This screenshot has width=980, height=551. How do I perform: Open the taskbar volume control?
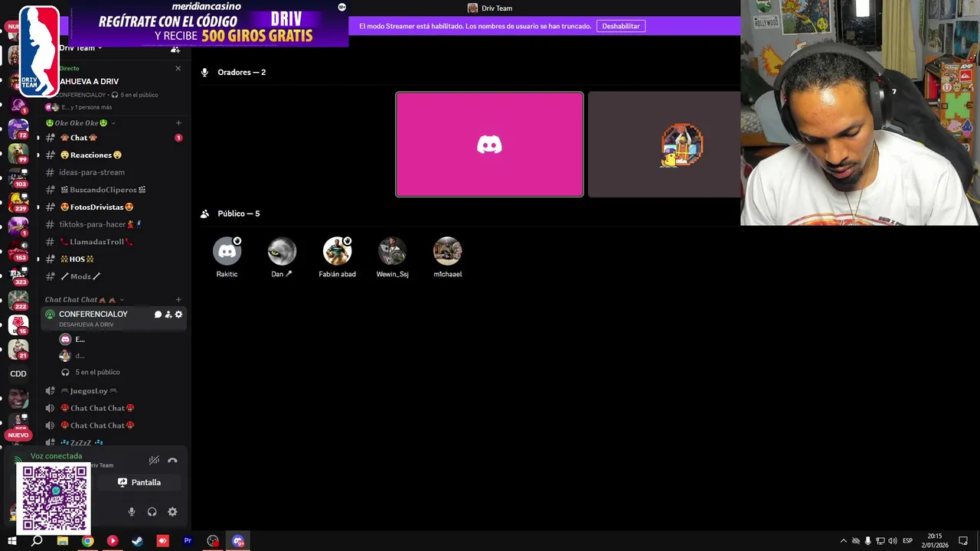pos(893,541)
